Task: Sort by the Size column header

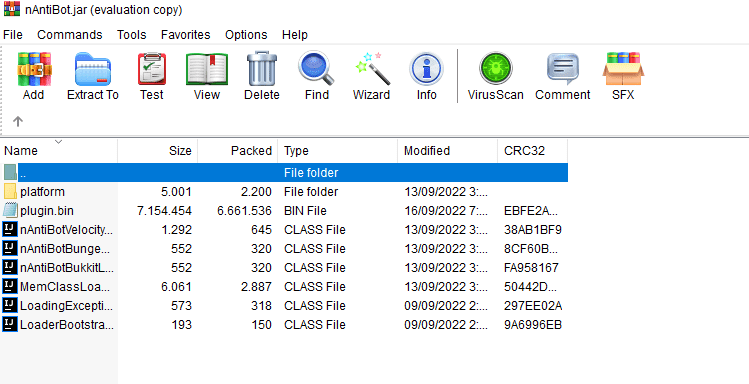Action: tap(158, 151)
